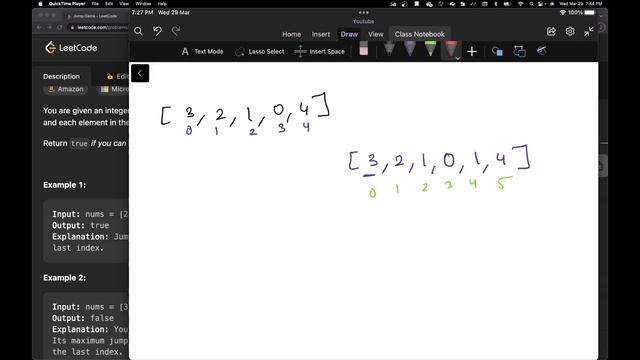The height and width of the screenshot is (360, 640).
Task: Undo the last drawing stroke
Action: [x=157, y=31]
